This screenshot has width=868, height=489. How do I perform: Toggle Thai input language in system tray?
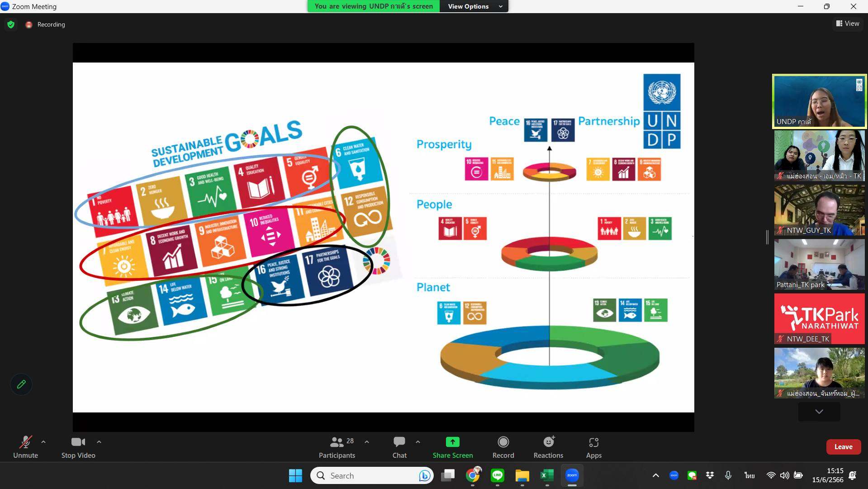click(x=749, y=475)
